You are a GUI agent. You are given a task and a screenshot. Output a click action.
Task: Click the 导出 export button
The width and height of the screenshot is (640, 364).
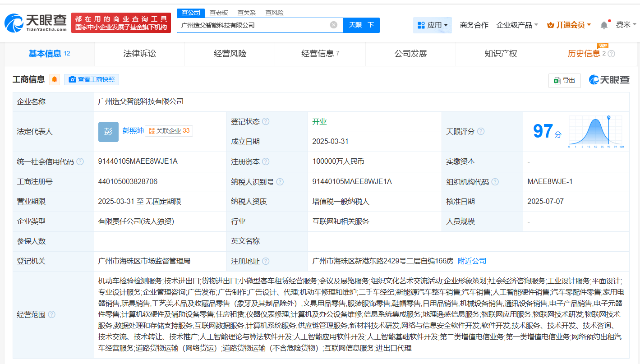click(x=564, y=80)
